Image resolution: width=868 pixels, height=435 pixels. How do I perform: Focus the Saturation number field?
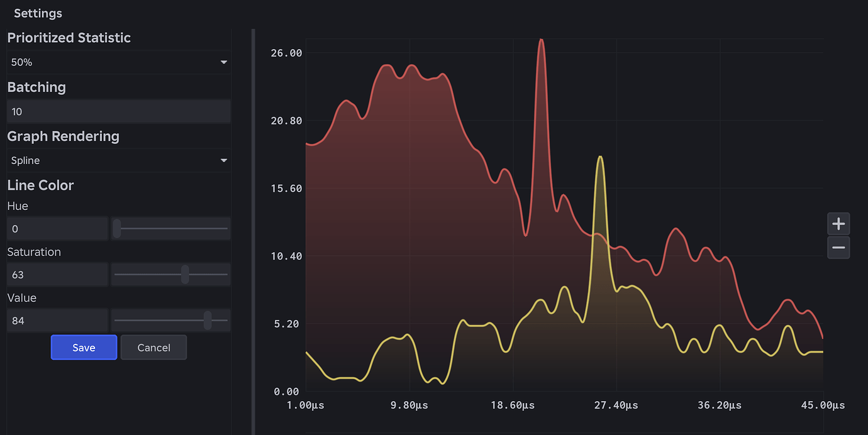point(57,275)
